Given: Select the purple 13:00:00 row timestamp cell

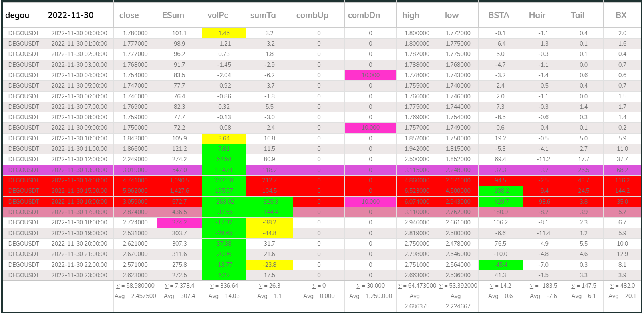Looking at the screenshot, I should pyautogui.click(x=79, y=170).
